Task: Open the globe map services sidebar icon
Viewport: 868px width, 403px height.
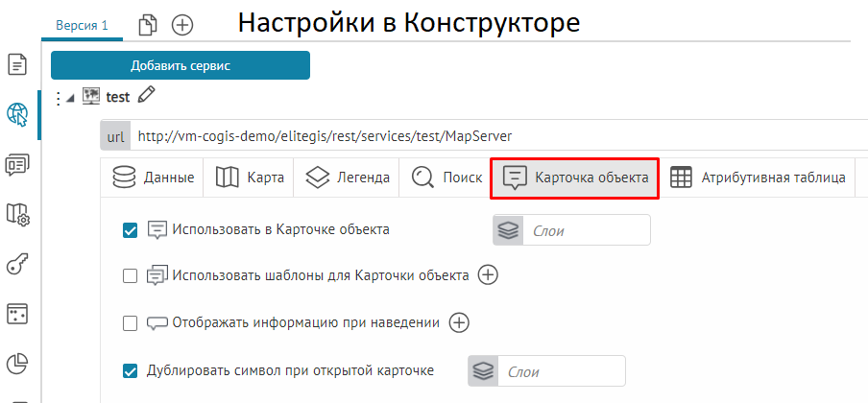Action: click(x=17, y=114)
